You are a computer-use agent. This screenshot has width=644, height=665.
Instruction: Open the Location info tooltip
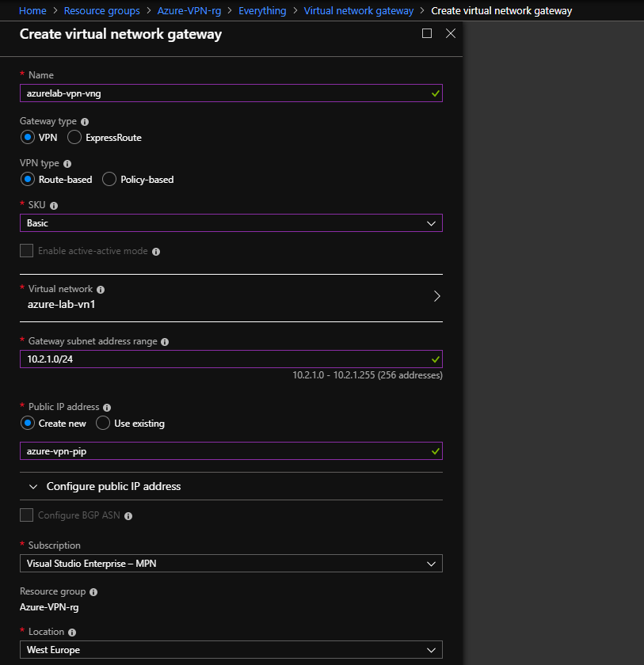click(x=73, y=631)
